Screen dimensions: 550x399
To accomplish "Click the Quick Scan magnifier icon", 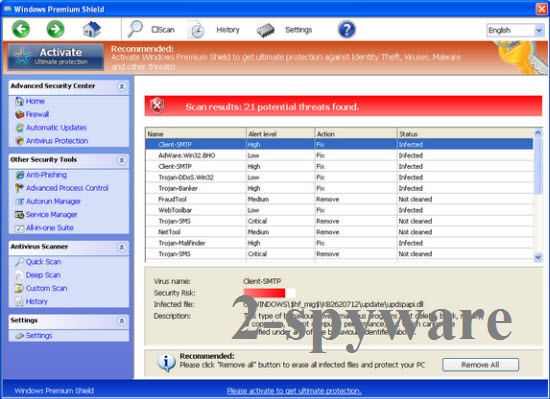I will 19,262.
